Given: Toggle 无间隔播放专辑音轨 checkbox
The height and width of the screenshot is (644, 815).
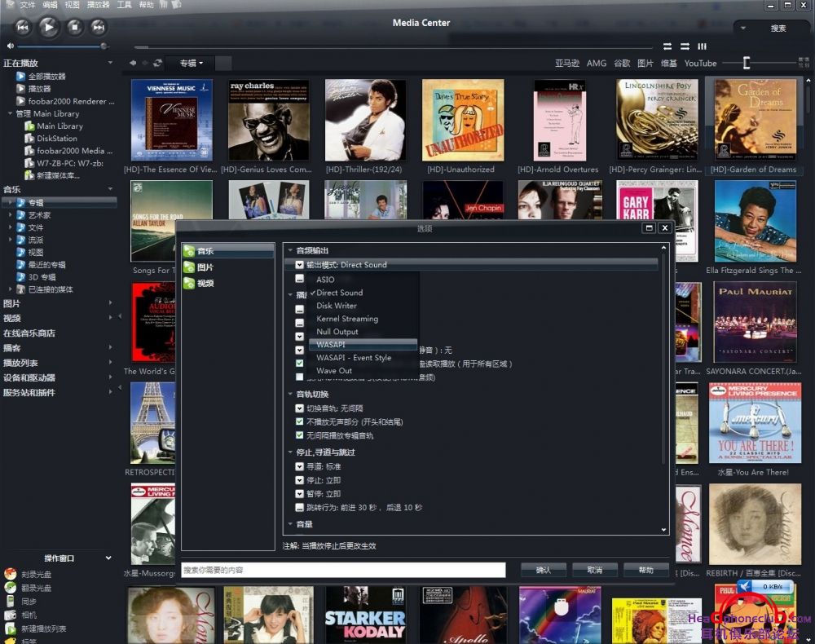Looking at the screenshot, I should click(299, 435).
